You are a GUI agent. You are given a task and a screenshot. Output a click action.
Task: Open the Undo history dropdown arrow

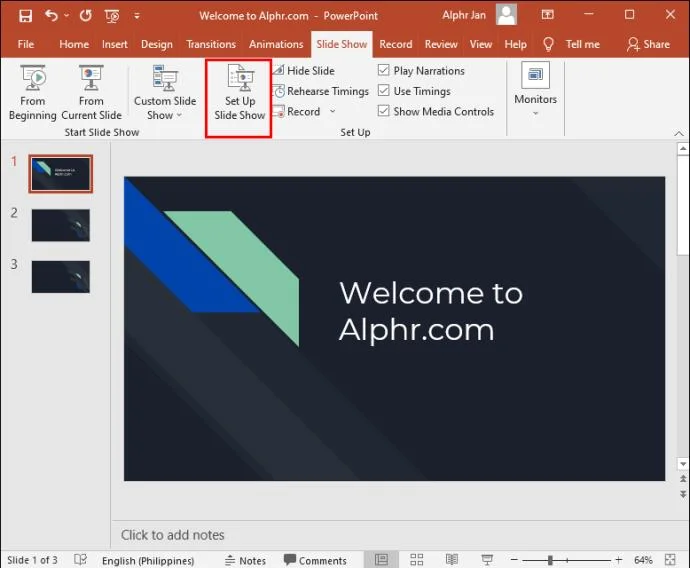[x=66, y=15]
